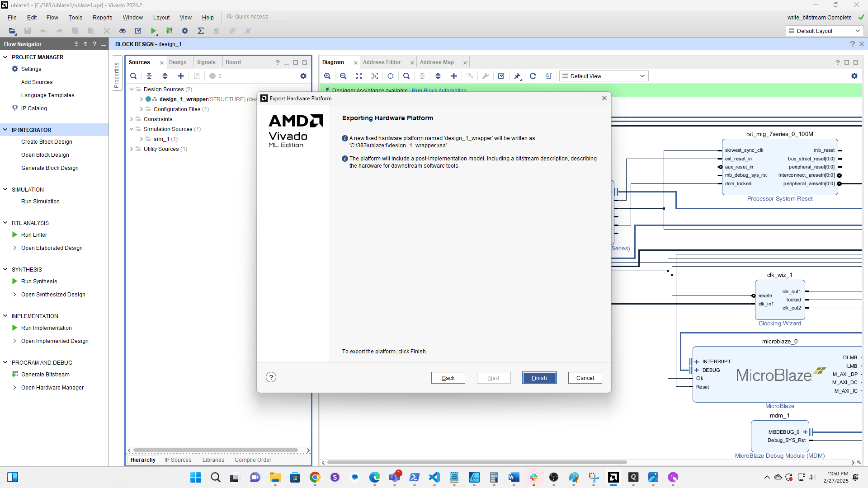
Task: Open the Default View dropdown
Action: coord(604,76)
